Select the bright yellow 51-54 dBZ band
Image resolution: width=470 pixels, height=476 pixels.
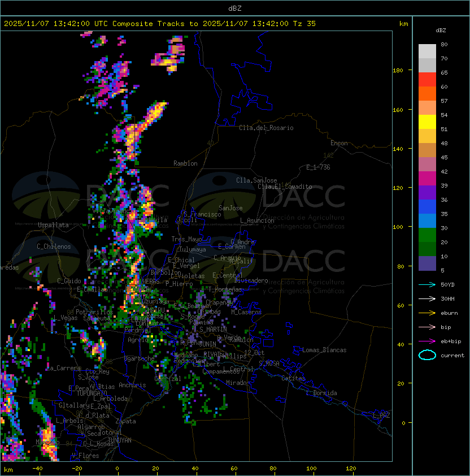427,122
